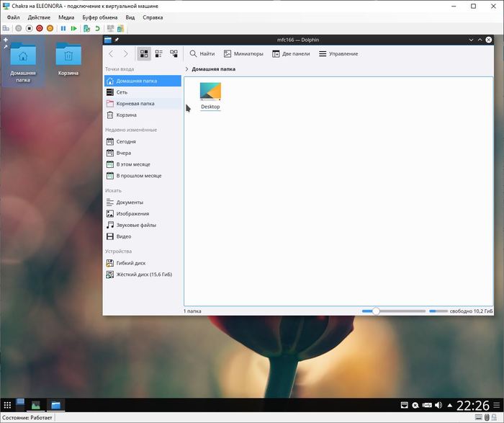Select the Desktop folder thumbnail

[210, 92]
